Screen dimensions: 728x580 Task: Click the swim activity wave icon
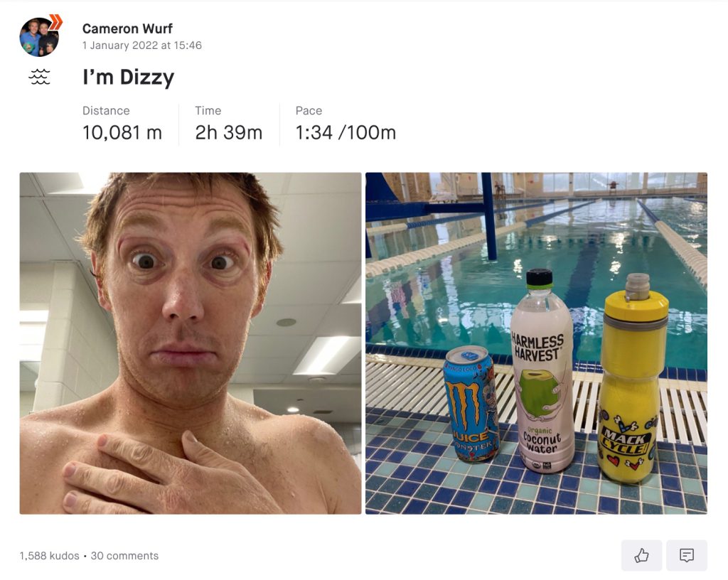40,77
